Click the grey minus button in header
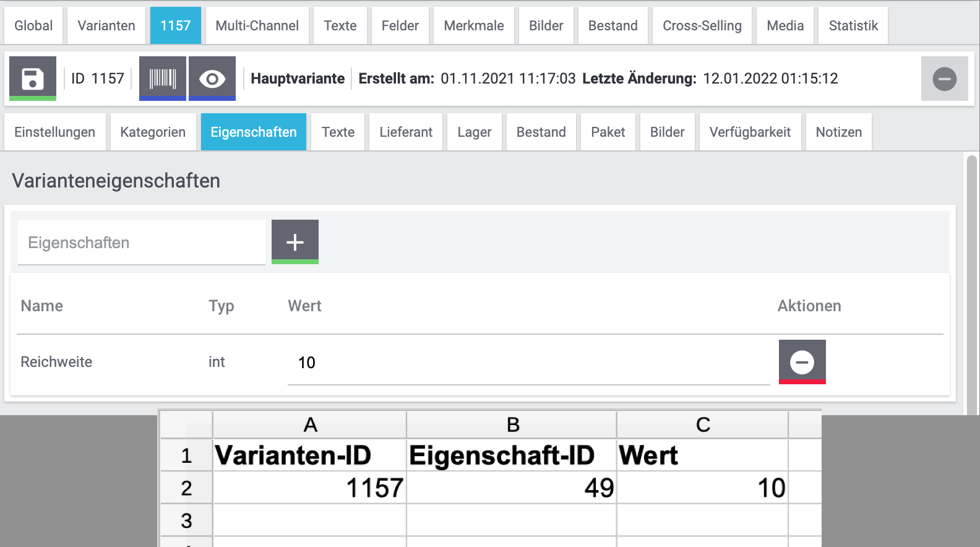Viewport: 980px width, 547px height. click(944, 79)
